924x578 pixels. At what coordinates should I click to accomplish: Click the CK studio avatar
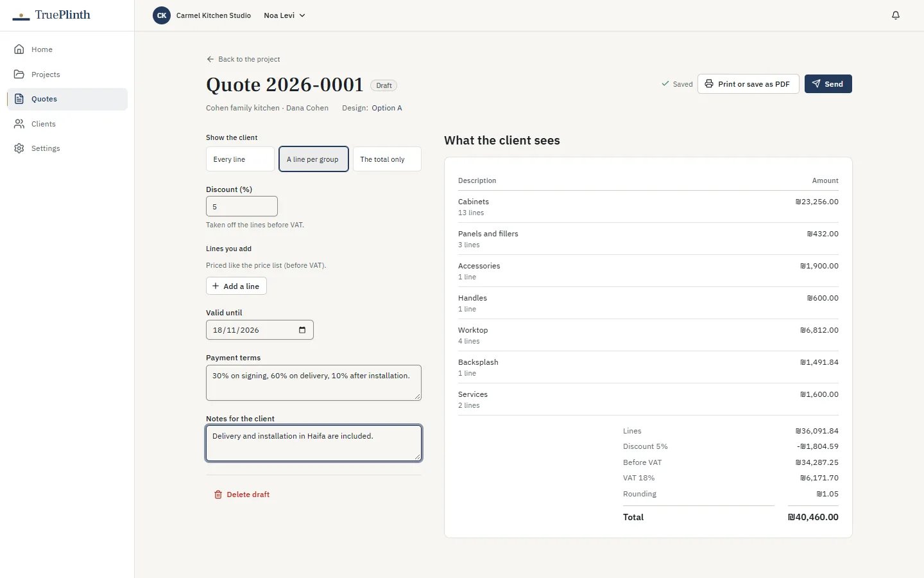pyautogui.click(x=162, y=15)
